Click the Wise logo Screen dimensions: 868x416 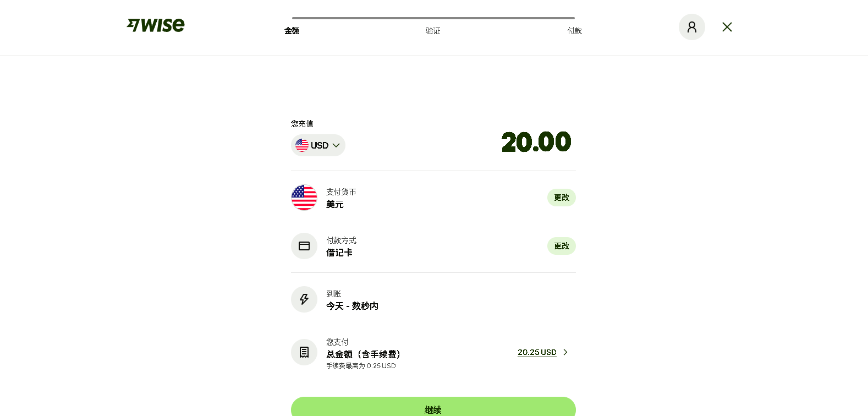pyautogui.click(x=156, y=25)
